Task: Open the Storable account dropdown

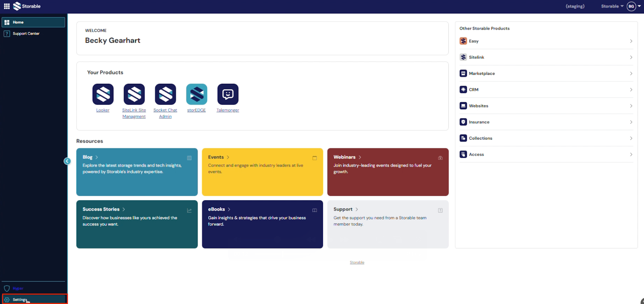Action: point(612,6)
